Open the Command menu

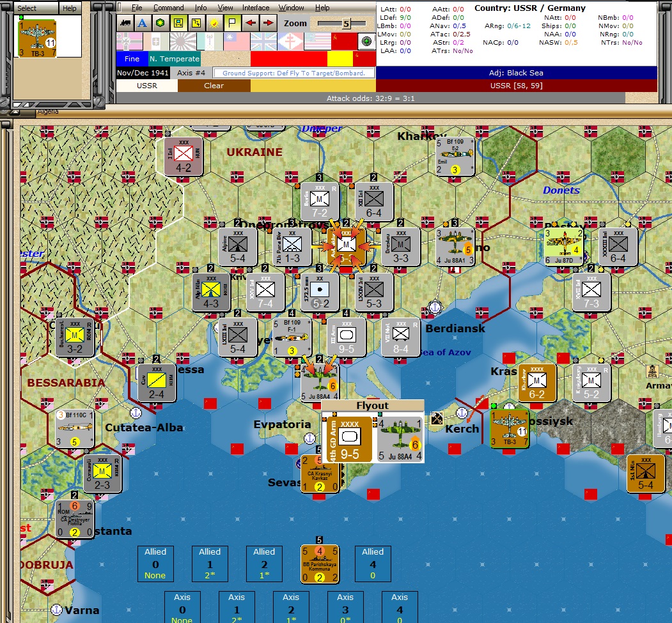point(168,8)
